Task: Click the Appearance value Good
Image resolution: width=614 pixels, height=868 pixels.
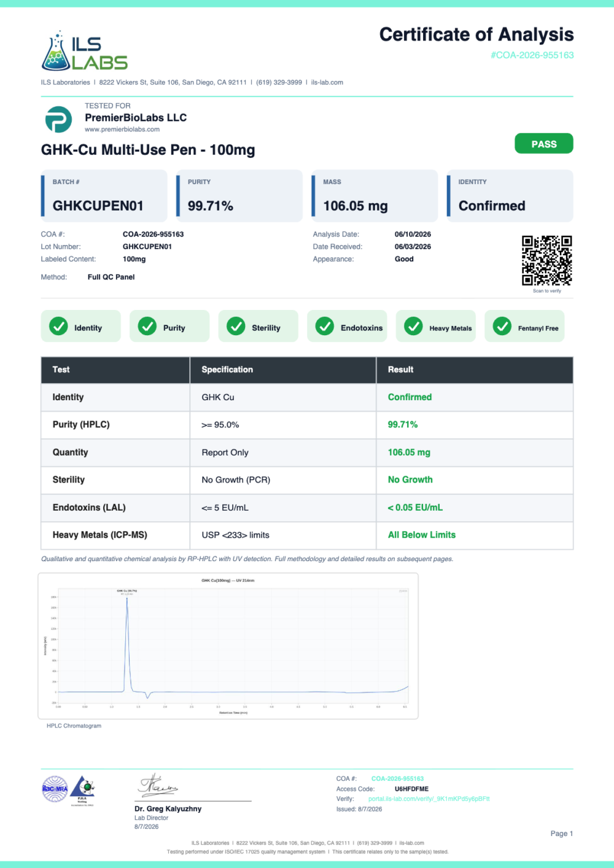Action: click(404, 259)
